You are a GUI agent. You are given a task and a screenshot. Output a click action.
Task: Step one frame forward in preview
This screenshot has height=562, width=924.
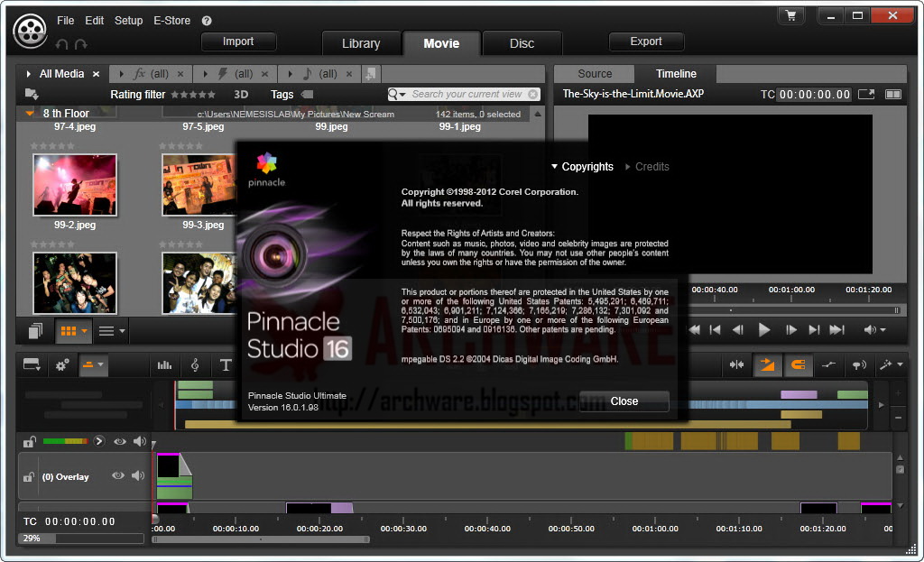point(791,330)
